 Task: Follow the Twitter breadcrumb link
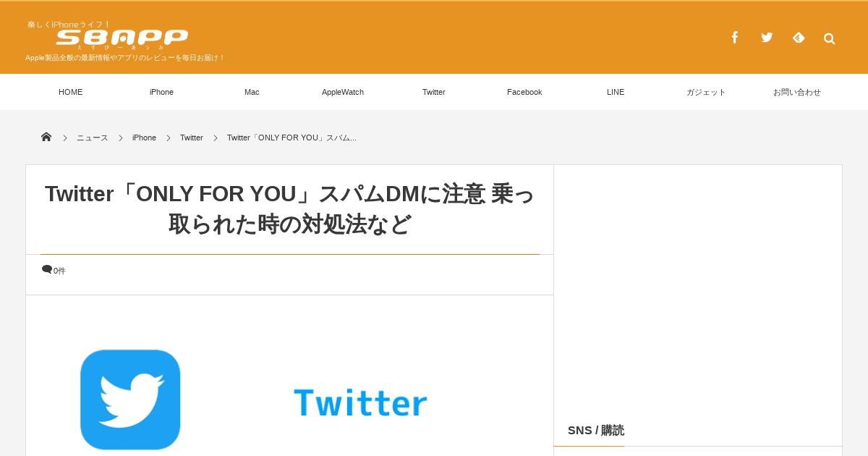(x=192, y=138)
